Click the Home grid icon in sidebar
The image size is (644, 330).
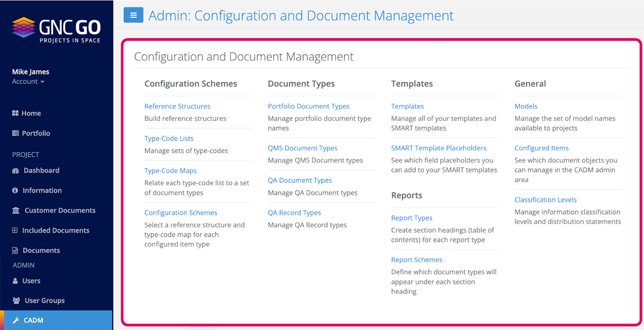click(x=15, y=113)
